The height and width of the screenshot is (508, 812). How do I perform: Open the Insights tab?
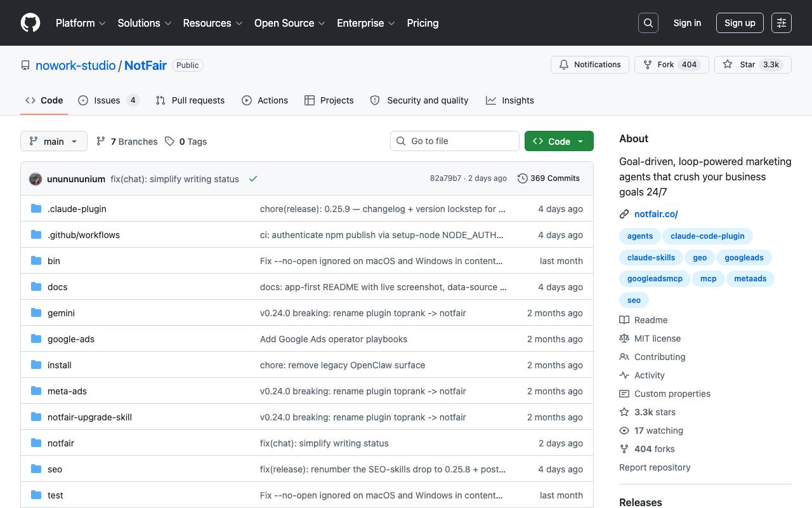pyautogui.click(x=510, y=100)
